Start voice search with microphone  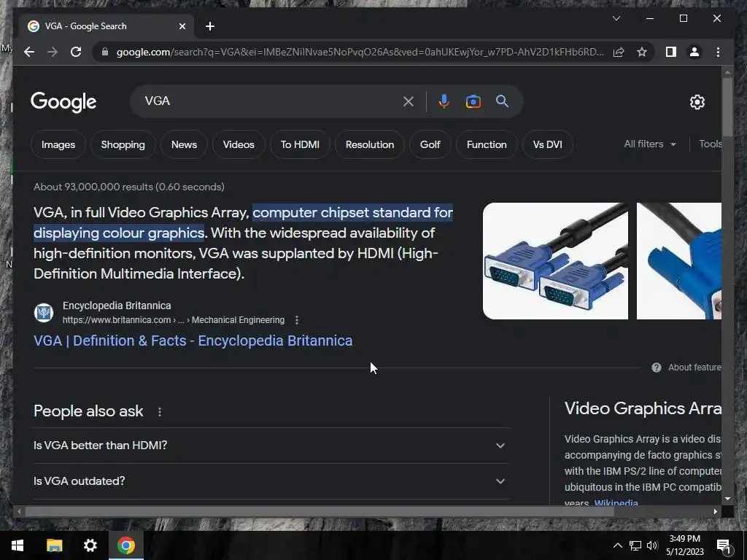(x=444, y=101)
